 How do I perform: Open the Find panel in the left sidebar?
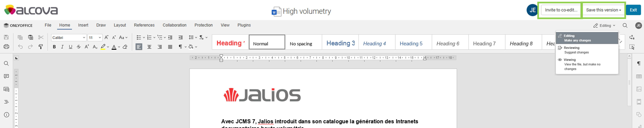coord(6,64)
